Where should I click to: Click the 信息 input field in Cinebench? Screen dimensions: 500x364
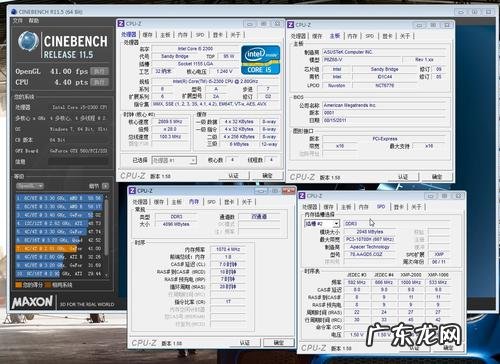pyautogui.click(x=78, y=162)
